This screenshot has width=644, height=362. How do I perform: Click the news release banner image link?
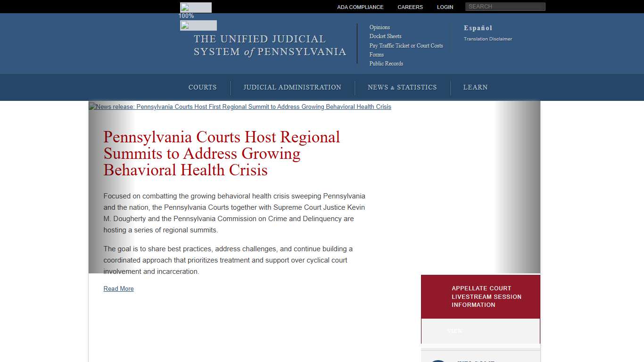[239, 107]
